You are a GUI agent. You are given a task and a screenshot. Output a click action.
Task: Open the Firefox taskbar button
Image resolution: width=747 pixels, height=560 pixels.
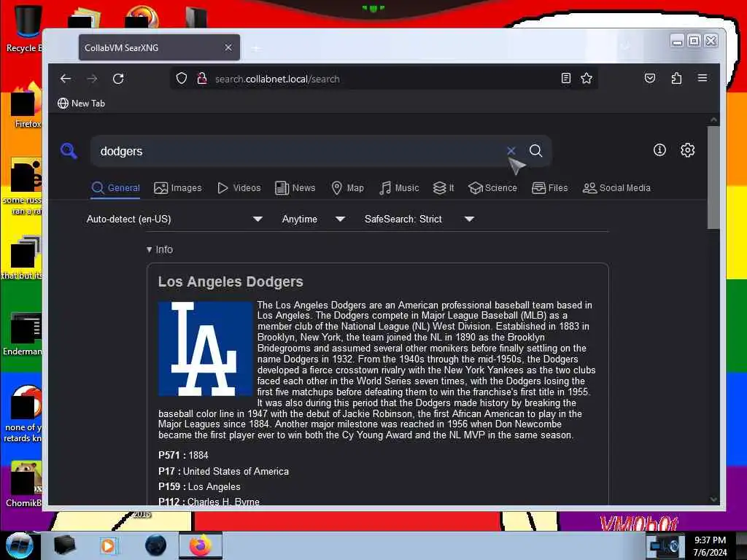click(201, 545)
